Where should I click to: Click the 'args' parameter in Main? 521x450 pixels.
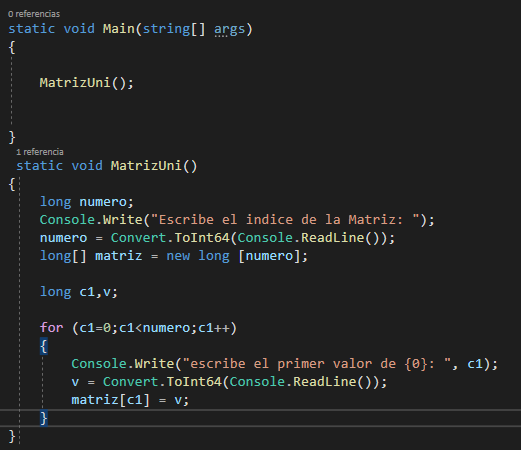tap(229, 29)
